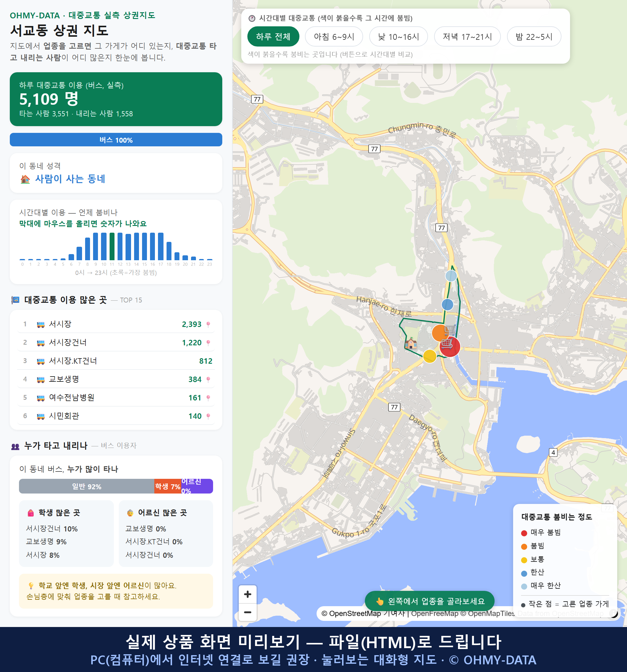Viewport: 627px width, 672px height.
Task: Click the 매우 붐빔 red legend dot
Action: (x=524, y=533)
